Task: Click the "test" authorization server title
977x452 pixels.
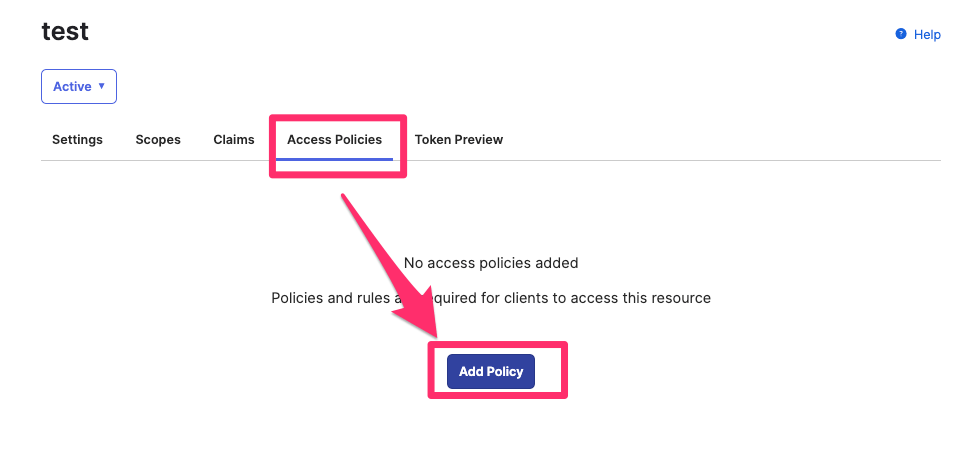Action: pos(65,31)
